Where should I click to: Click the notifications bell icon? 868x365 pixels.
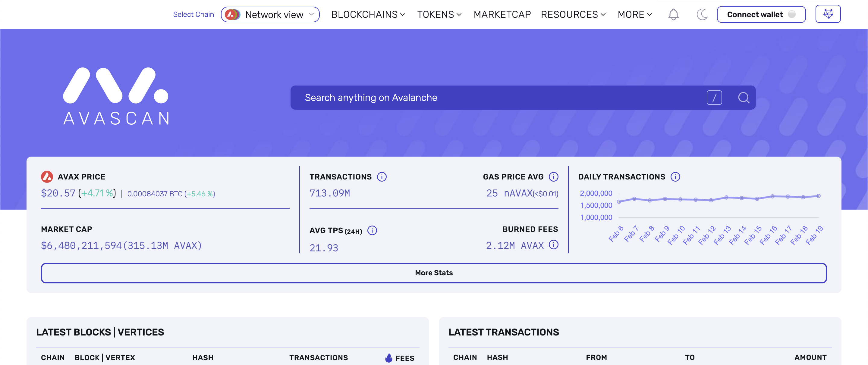coord(673,14)
